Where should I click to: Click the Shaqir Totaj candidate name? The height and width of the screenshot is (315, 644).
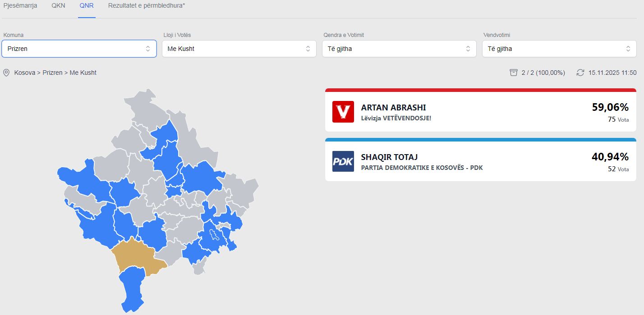click(389, 157)
